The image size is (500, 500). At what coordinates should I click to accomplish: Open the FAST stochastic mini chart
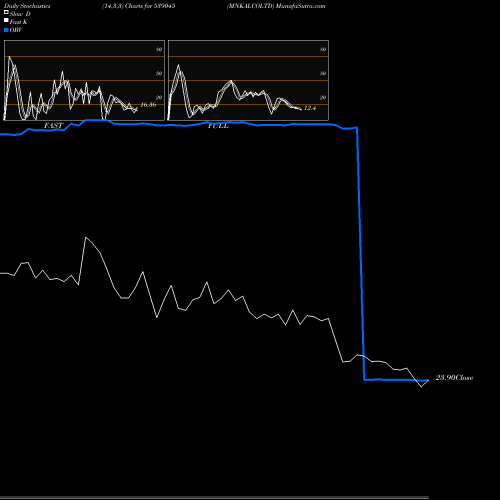[84, 80]
